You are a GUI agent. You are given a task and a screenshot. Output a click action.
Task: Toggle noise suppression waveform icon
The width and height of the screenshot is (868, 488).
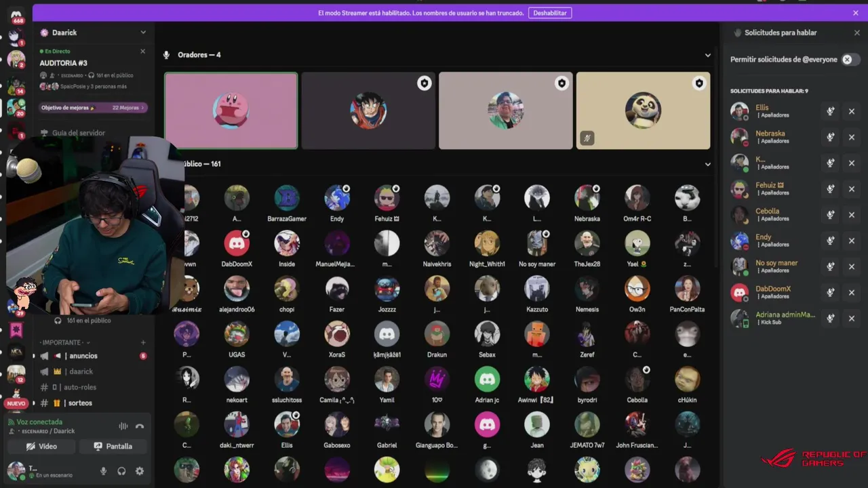click(x=123, y=426)
